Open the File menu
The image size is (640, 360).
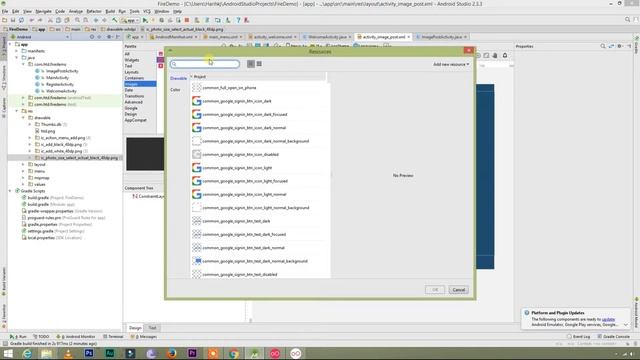point(5,11)
